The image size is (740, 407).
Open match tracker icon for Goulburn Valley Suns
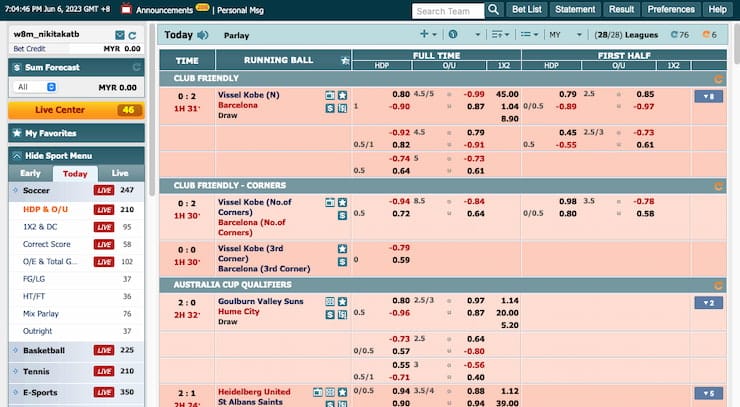click(x=330, y=301)
